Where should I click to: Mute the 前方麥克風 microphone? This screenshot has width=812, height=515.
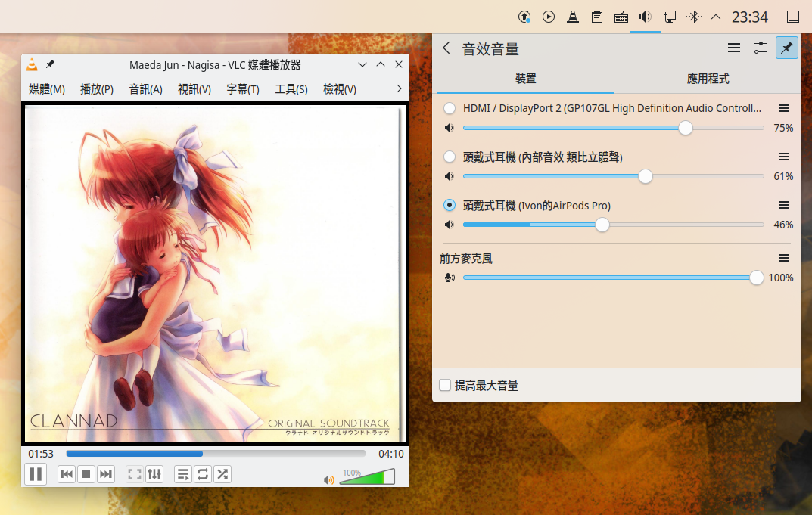pos(450,278)
